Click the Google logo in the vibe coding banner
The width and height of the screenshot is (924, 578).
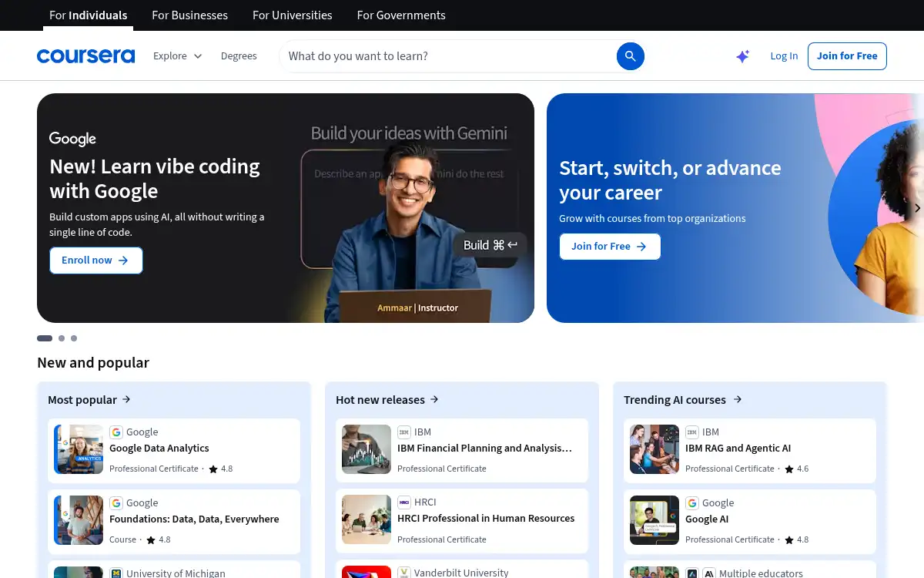72,139
